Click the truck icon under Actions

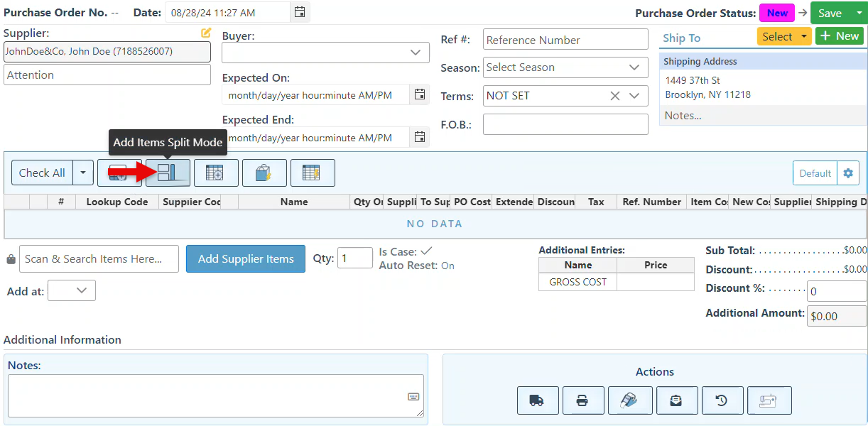click(537, 400)
